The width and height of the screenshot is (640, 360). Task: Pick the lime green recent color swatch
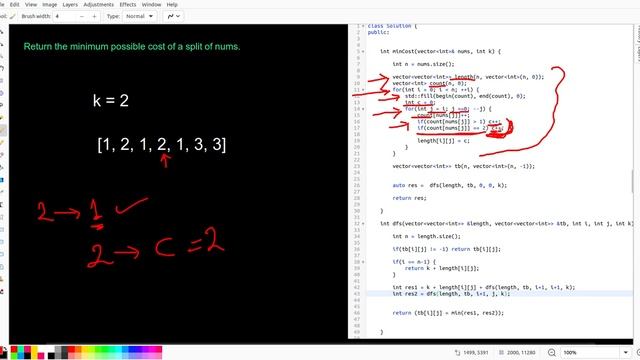tap(13, 356)
